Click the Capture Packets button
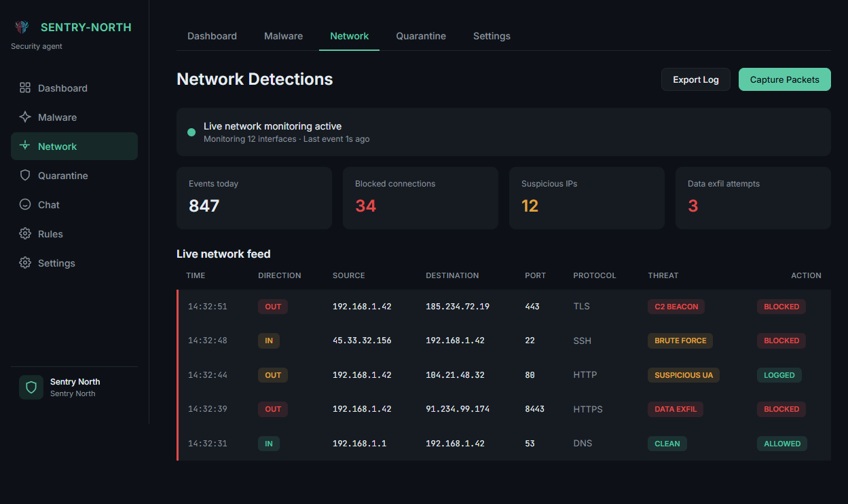Viewport: 848px width, 504px height. 784,79
